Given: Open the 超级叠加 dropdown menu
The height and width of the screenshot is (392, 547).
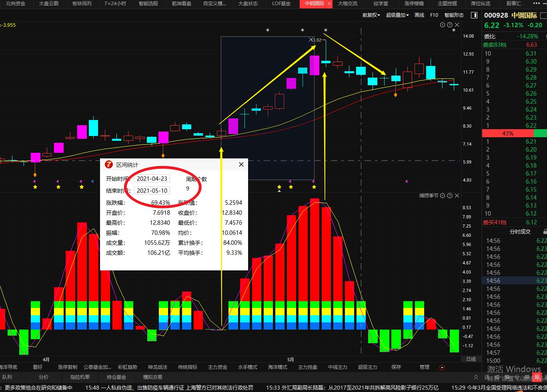Looking at the screenshot, I should 397,15.
